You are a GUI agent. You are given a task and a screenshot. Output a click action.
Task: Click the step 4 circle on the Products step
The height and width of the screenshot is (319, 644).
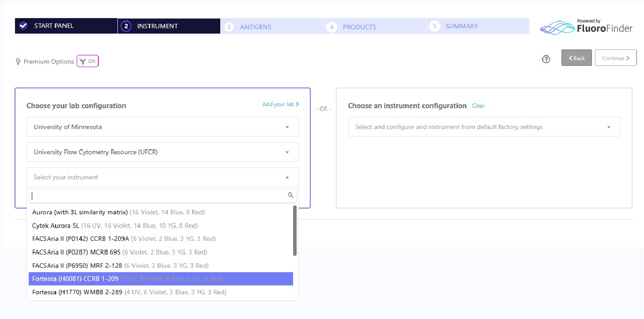[331, 27]
